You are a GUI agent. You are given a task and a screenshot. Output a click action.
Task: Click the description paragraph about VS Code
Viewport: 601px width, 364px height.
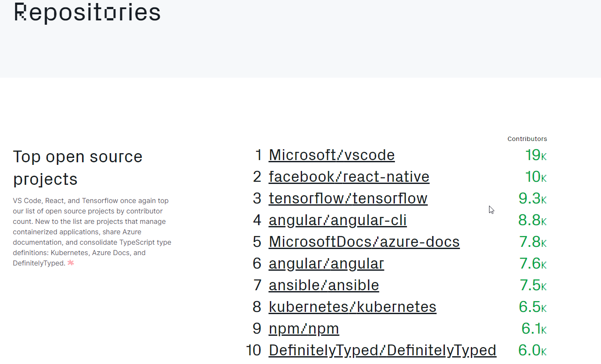click(x=92, y=232)
